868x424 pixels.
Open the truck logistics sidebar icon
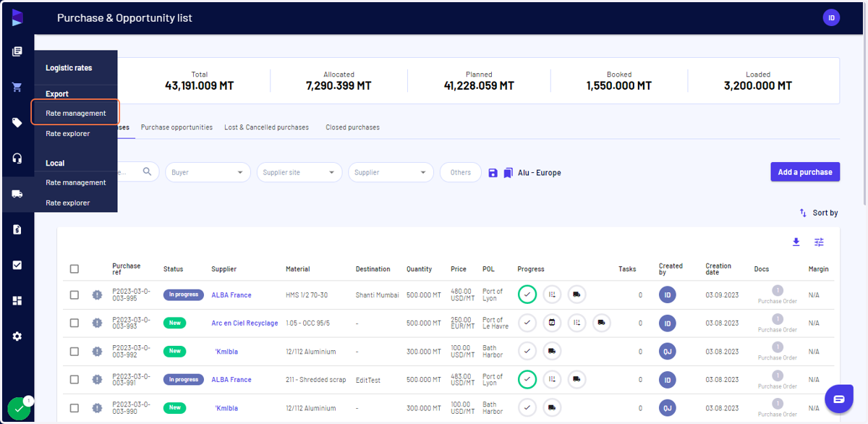pyautogui.click(x=17, y=194)
